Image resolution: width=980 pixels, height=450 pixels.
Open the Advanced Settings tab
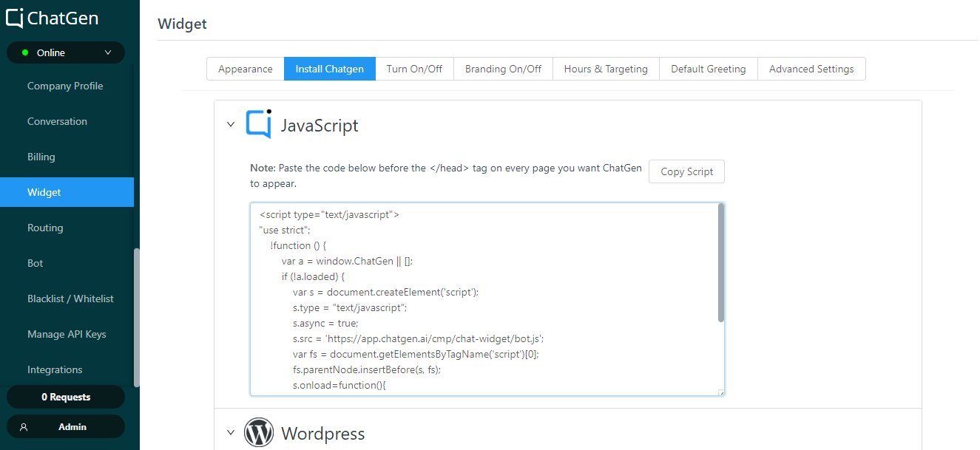(811, 69)
